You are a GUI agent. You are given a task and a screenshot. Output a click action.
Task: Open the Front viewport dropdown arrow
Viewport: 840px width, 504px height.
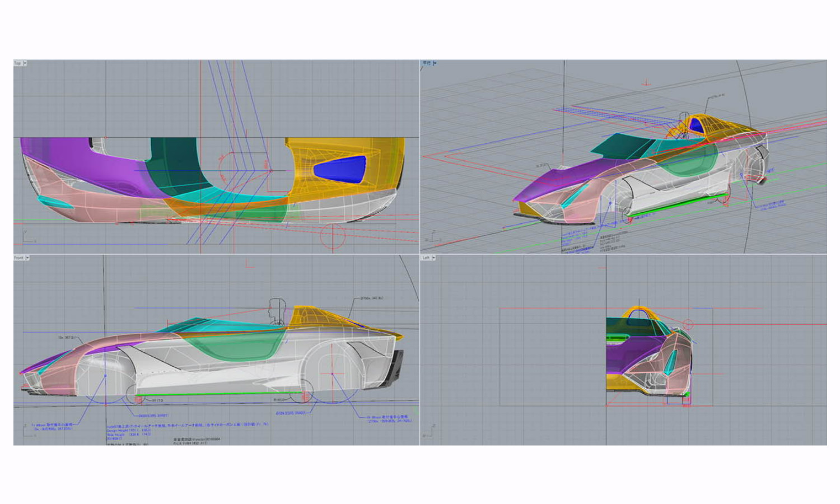pos(27,258)
